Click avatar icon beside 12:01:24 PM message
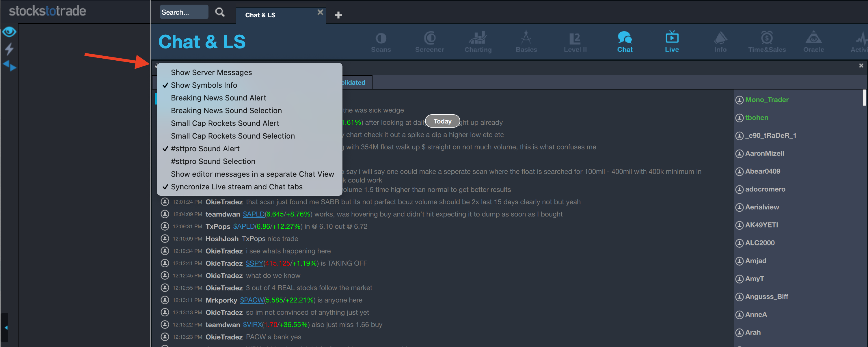The height and width of the screenshot is (347, 868). (x=164, y=202)
